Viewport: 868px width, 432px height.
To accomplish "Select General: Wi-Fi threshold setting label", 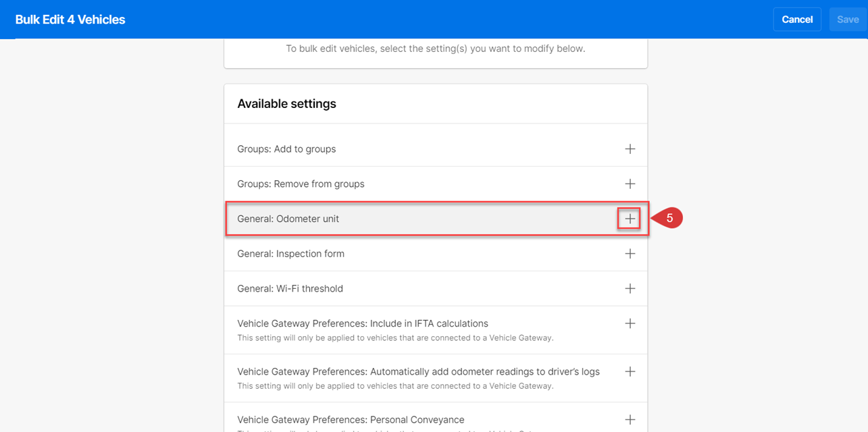I will coord(290,288).
